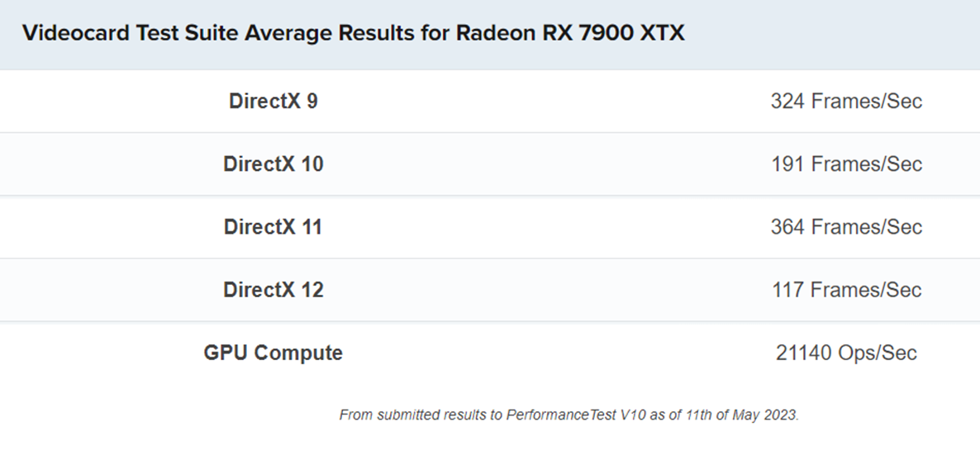This screenshot has height=460, width=980.
Task: Click the 324 Frames/Sec value
Action: point(846,101)
